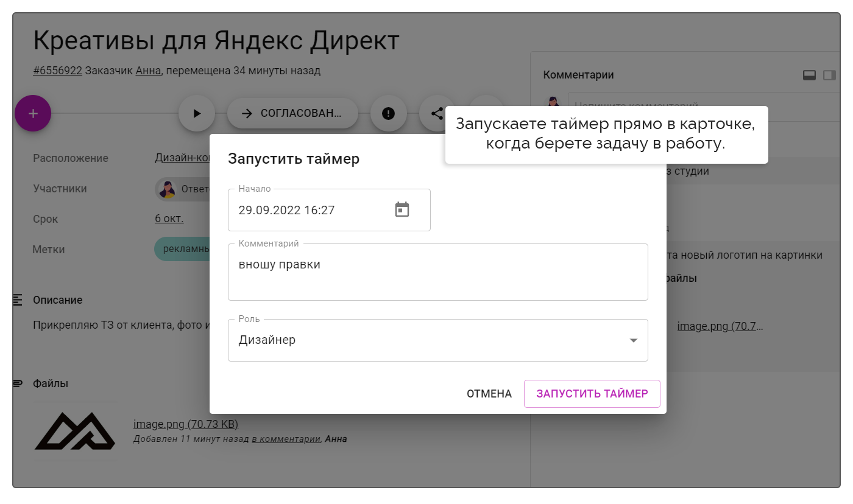
Task: Click the Расположение field label
Action: click(71, 158)
